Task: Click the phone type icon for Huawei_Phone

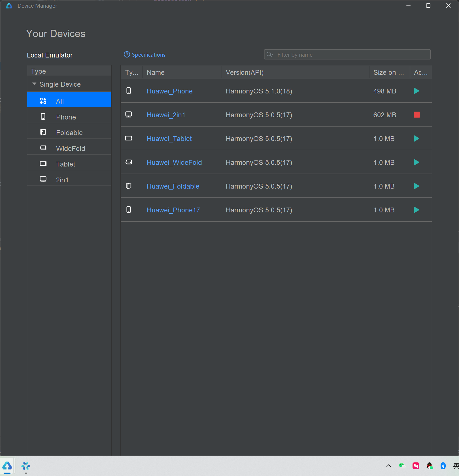Action: pos(129,91)
